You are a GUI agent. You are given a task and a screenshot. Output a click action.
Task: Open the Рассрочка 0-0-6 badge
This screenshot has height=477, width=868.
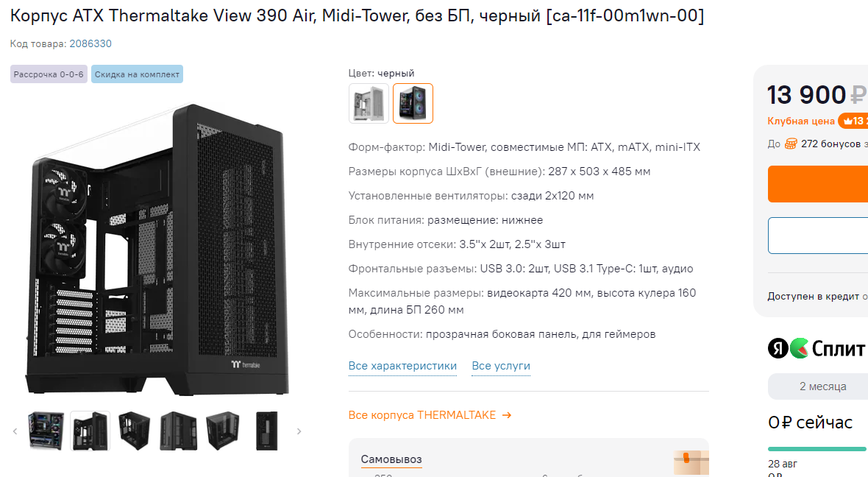coord(49,74)
